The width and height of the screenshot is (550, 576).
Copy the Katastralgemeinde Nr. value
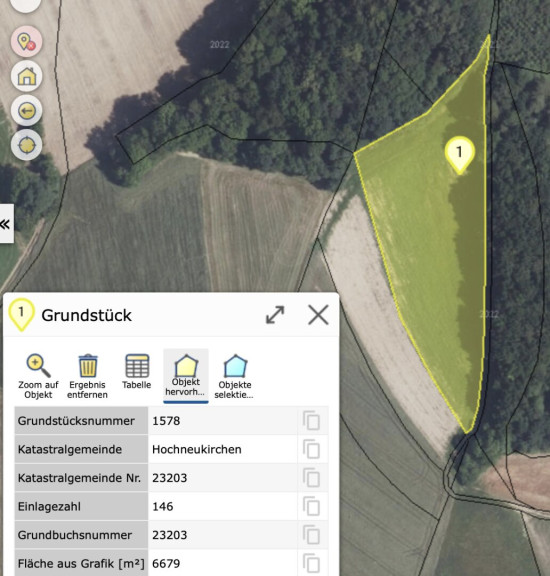click(x=311, y=478)
